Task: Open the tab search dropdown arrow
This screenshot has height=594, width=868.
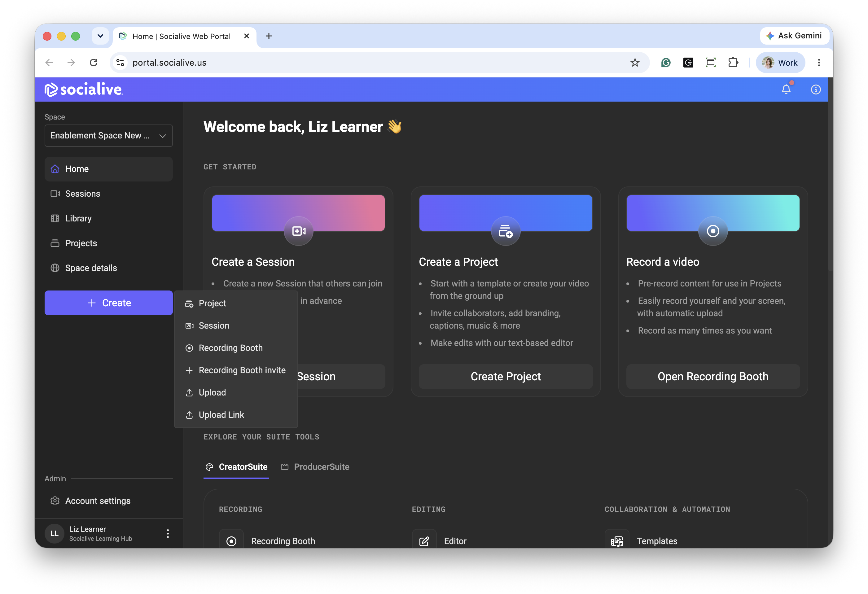Action: point(100,36)
